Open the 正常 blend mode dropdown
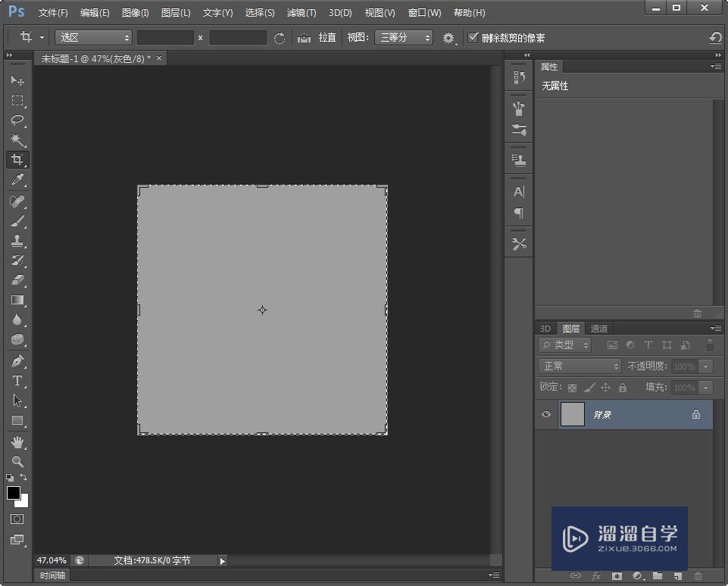Viewport: 728px width, 586px height. (x=579, y=366)
